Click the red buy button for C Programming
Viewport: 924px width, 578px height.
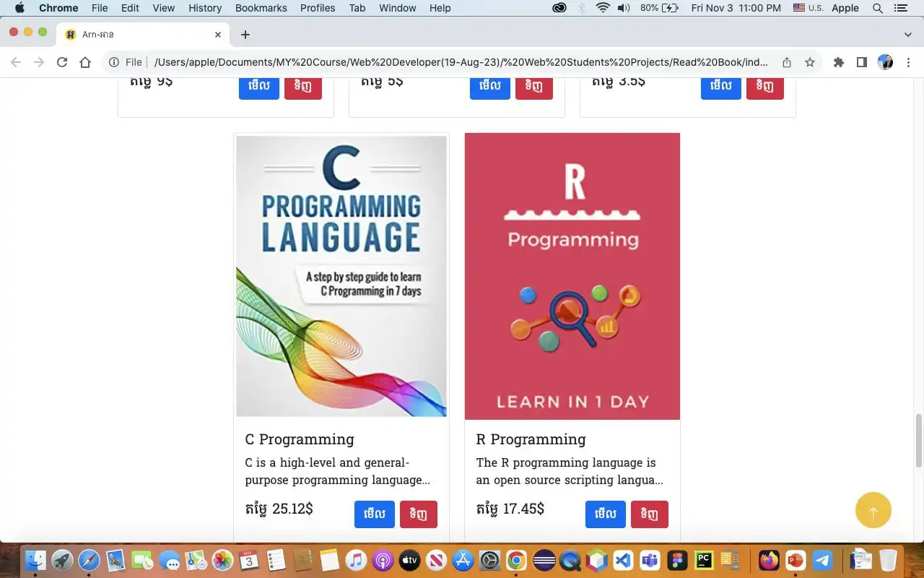[419, 514]
